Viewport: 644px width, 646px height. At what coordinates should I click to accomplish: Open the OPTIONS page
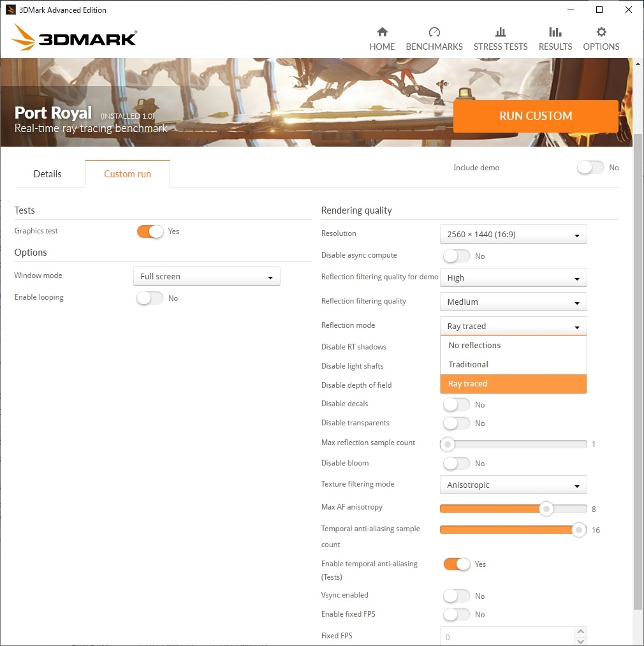pyautogui.click(x=601, y=47)
